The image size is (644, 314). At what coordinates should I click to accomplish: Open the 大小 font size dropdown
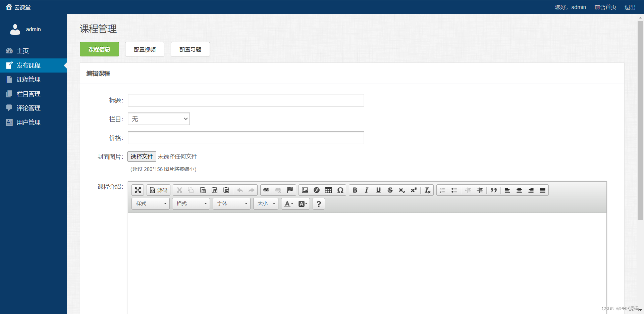pos(266,204)
